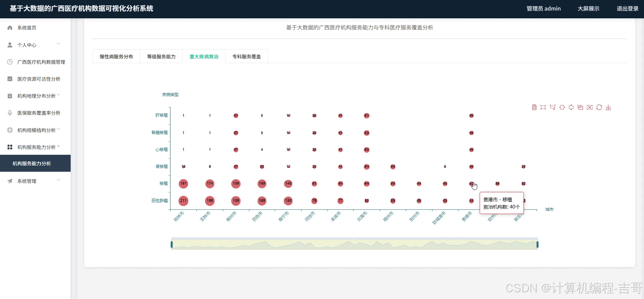Select the 重大疾病救治 tab
Screen dimensions: 644x299
coord(204,56)
